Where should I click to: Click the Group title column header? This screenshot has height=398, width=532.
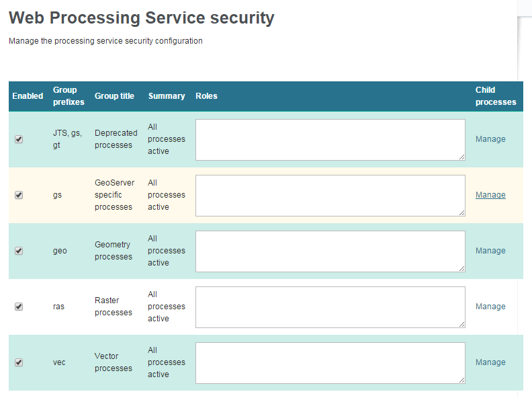click(114, 96)
